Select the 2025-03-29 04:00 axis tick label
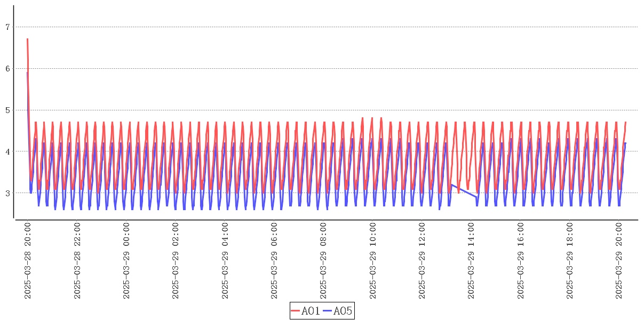This screenshot has width=644, height=320. (x=225, y=261)
